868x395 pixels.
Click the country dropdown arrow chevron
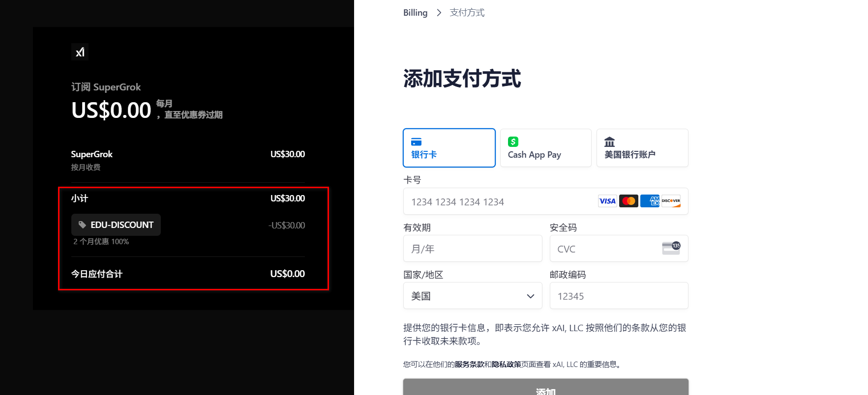click(x=530, y=296)
